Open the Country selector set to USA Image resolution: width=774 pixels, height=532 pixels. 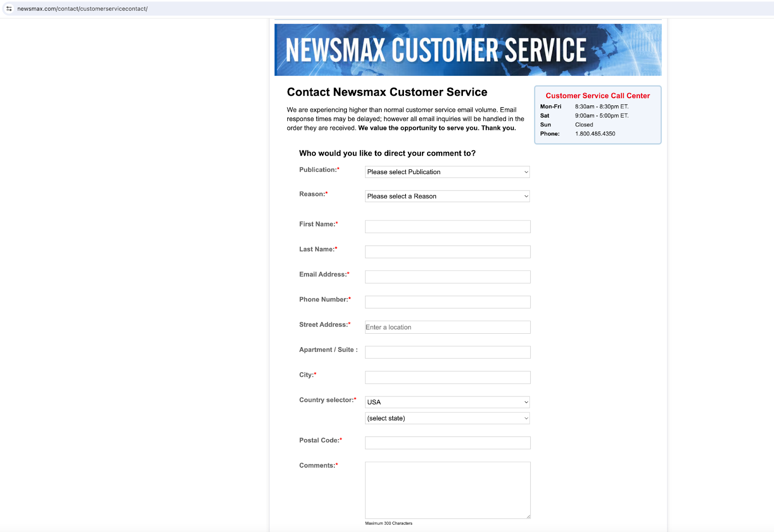coord(447,402)
